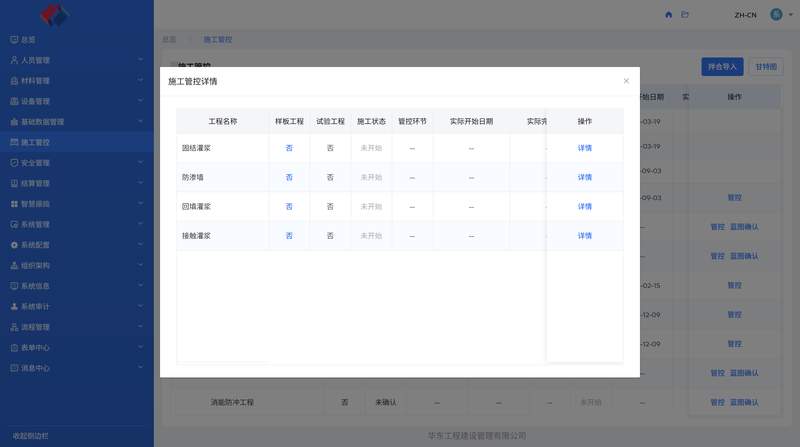Click 未开始 status in 固结灌浆 row

tap(371, 148)
